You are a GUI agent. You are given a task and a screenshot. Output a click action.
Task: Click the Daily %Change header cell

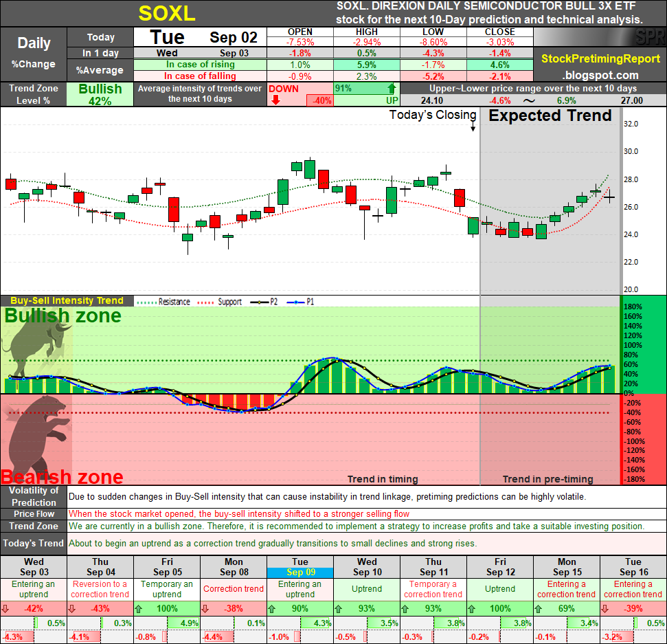34,54
